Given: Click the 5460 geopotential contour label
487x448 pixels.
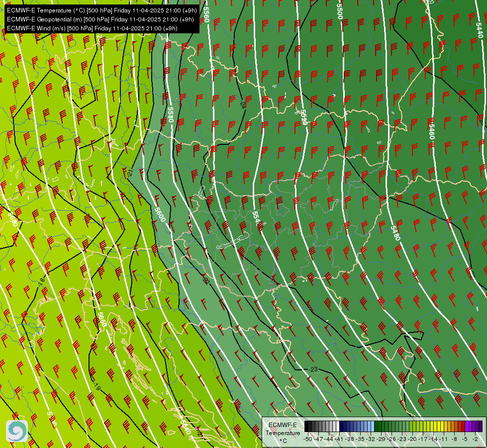Looking at the screenshot, I should pos(431,131).
